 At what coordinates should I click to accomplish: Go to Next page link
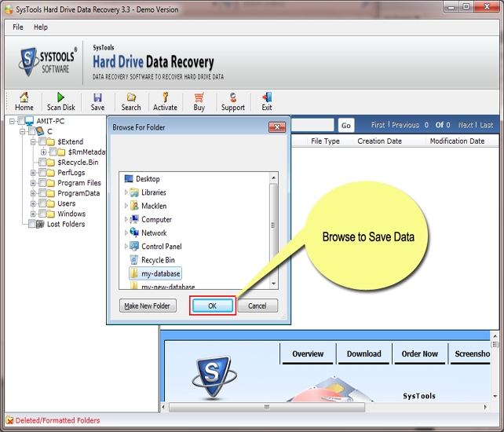point(466,125)
